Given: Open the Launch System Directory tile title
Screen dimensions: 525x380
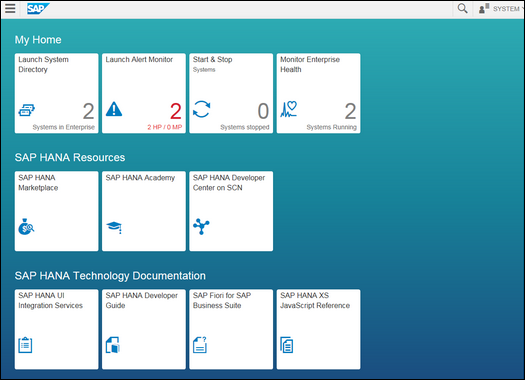Looking at the screenshot, I should [44, 64].
